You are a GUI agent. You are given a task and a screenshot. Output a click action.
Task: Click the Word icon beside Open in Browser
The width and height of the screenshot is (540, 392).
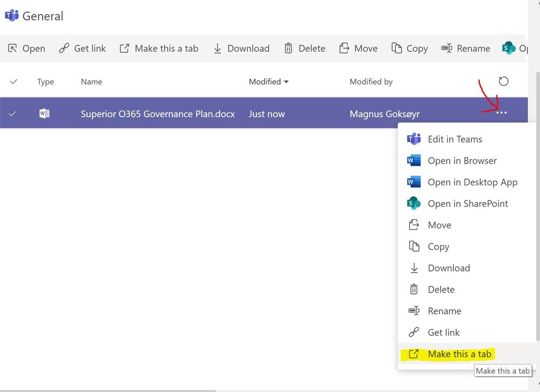click(x=414, y=160)
